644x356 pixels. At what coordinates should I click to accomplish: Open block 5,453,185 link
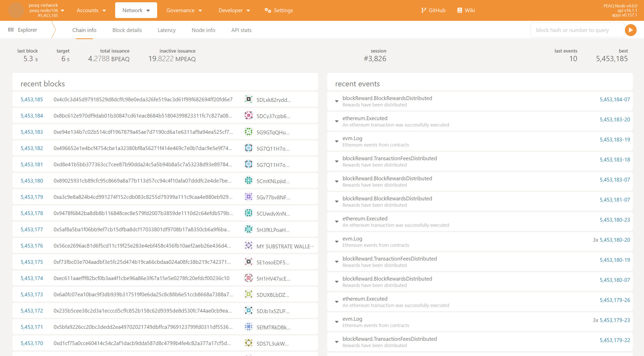tap(32, 99)
